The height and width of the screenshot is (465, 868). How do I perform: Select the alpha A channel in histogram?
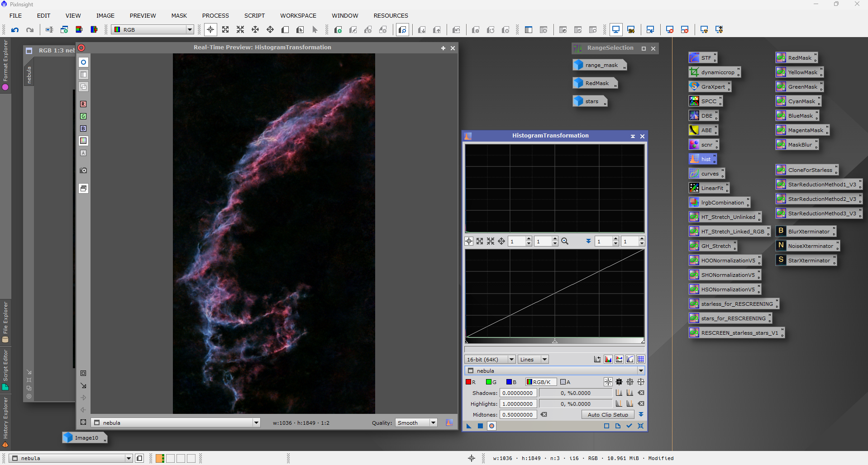pos(565,382)
